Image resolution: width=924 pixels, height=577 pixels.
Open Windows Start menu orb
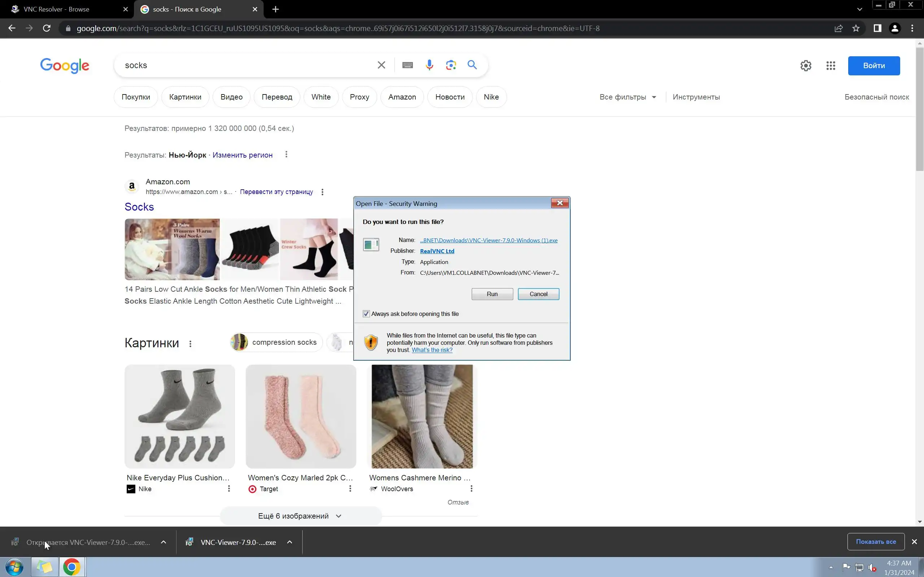click(14, 567)
